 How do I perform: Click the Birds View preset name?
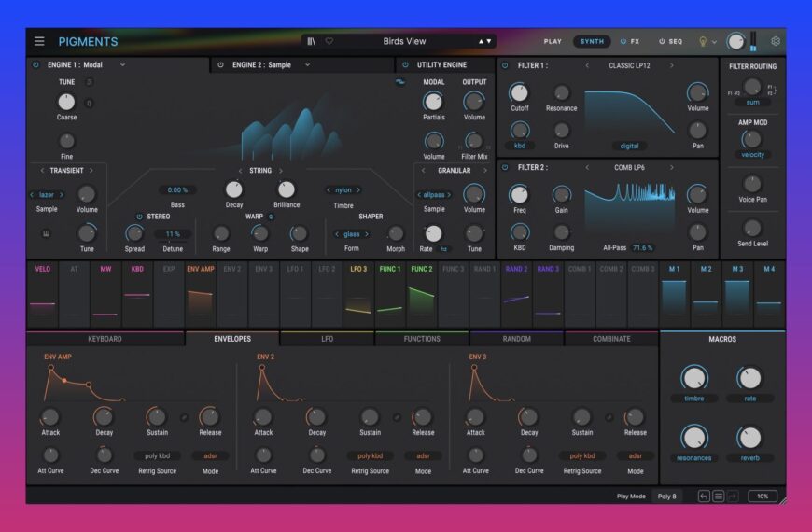(x=404, y=41)
